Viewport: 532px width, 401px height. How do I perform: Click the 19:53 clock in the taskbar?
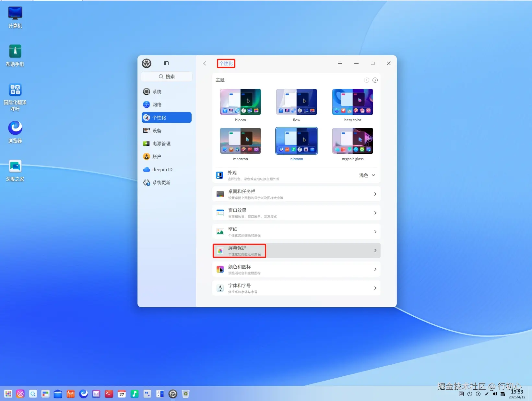tap(517, 392)
